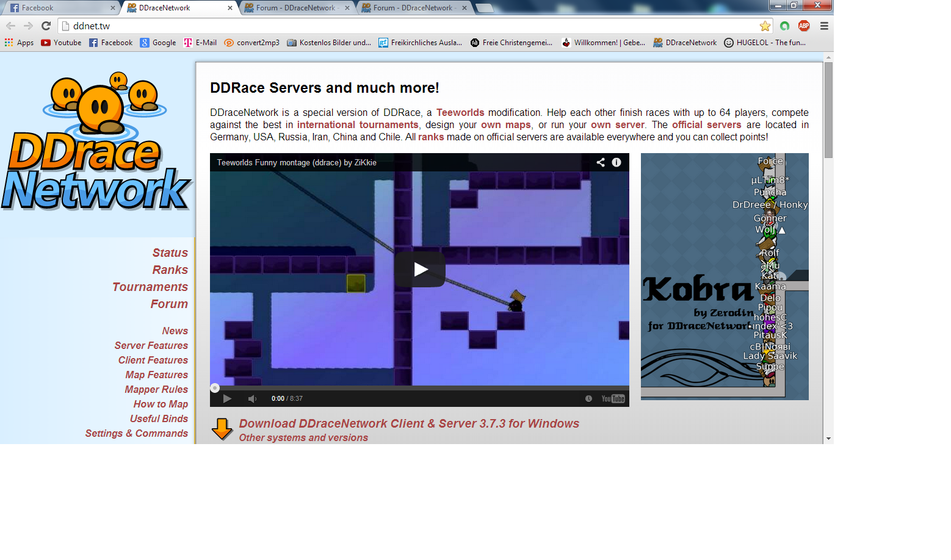Open the Youtube bookmark on the bookmarks bar
Viewport: 951px width, 560px height.
click(x=60, y=42)
